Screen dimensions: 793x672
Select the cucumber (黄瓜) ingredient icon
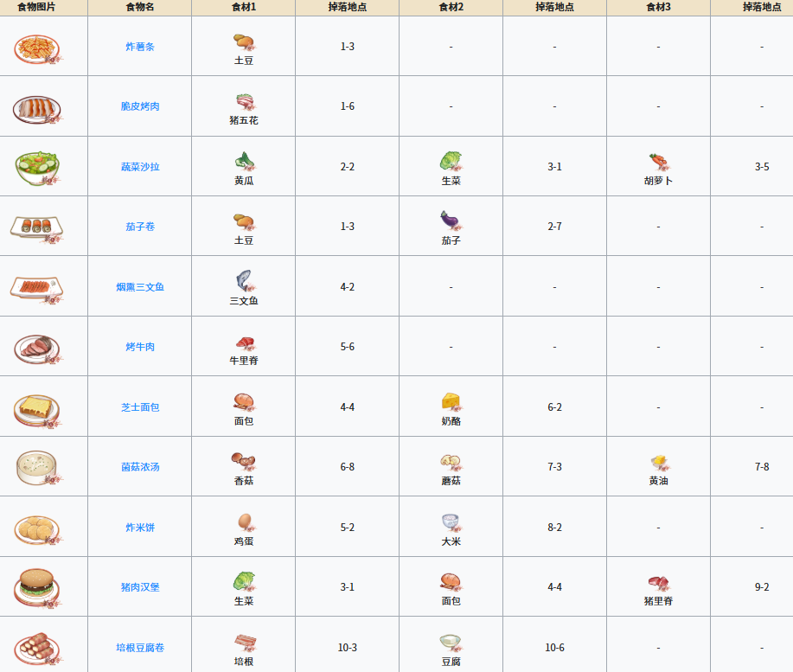click(243, 161)
